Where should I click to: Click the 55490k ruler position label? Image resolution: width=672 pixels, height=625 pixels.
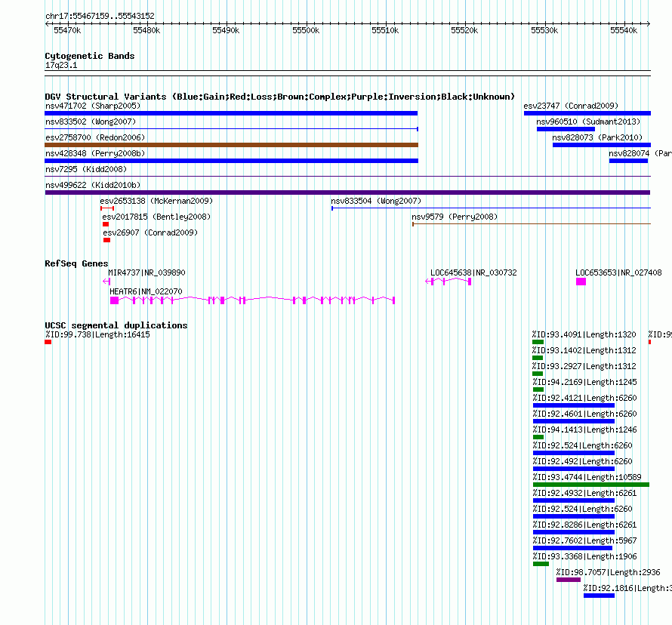pyautogui.click(x=226, y=30)
